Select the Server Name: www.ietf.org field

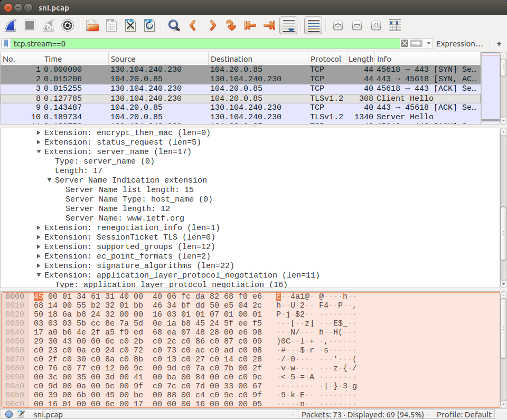[x=125, y=218]
